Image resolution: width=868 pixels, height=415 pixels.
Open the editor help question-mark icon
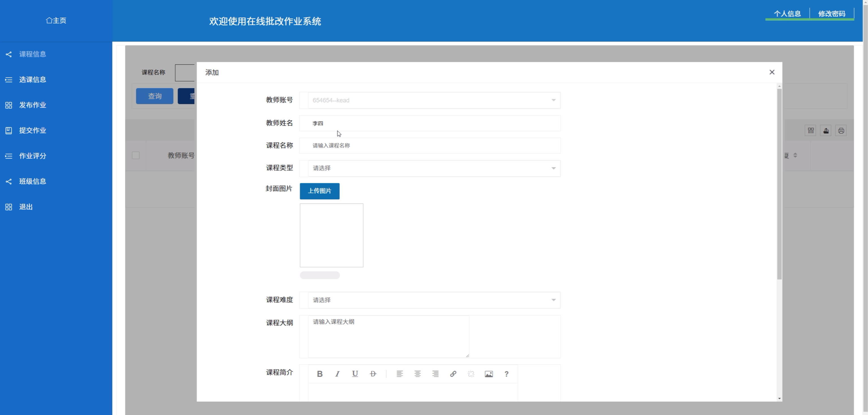[x=506, y=373]
